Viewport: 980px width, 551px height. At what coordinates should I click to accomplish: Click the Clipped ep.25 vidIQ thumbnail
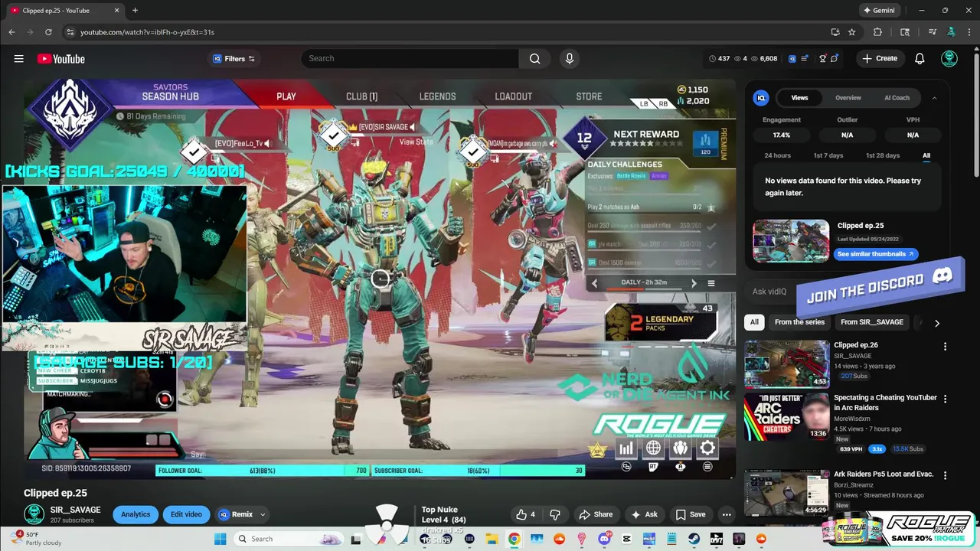[x=791, y=241]
